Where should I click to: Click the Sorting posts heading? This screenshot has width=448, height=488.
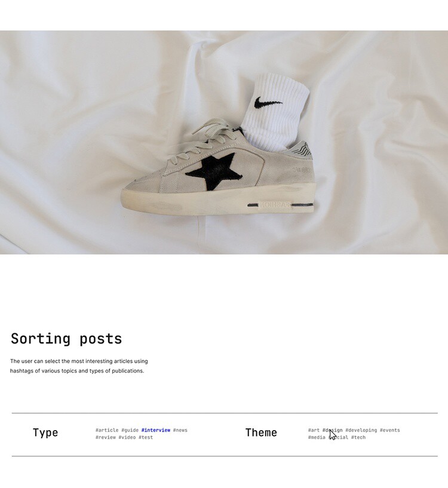(66, 339)
